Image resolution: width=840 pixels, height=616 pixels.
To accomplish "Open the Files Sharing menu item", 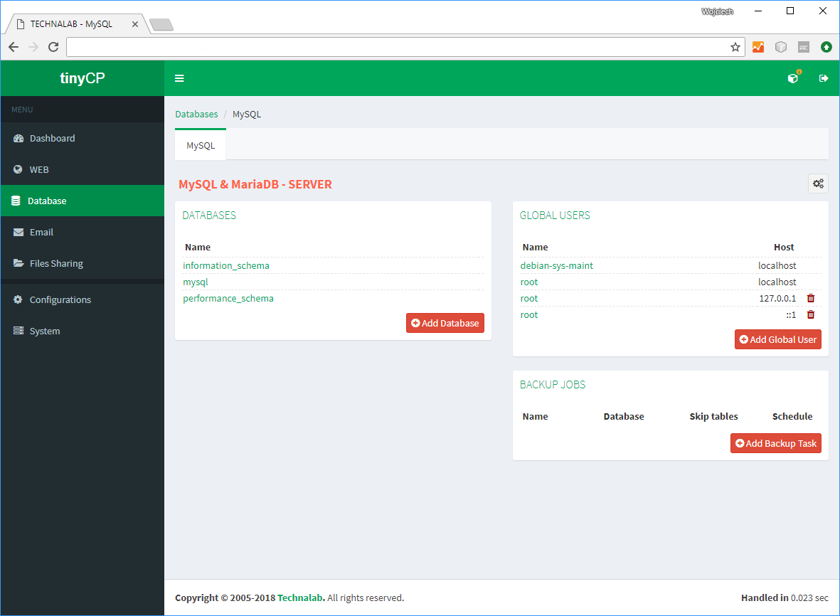I will tap(83, 263).
